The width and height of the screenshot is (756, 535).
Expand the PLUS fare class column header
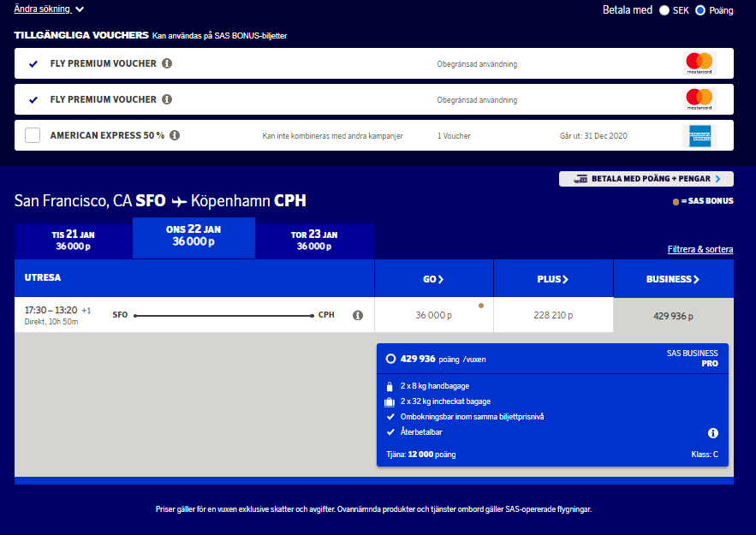coord(553,279)
